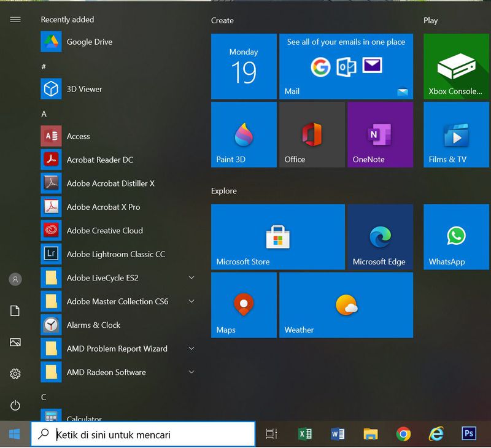
Task: Launch Photoshop from the taskbar
Action: coord(468,434)
